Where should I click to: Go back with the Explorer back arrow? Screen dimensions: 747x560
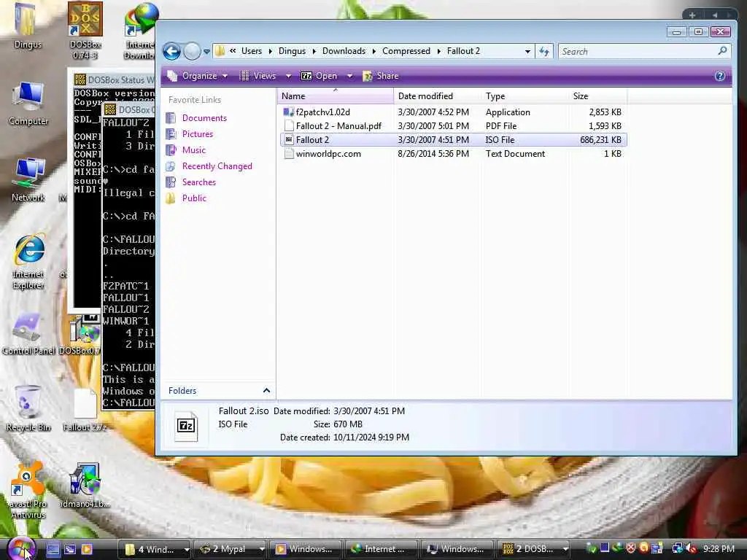coord(172,52)
